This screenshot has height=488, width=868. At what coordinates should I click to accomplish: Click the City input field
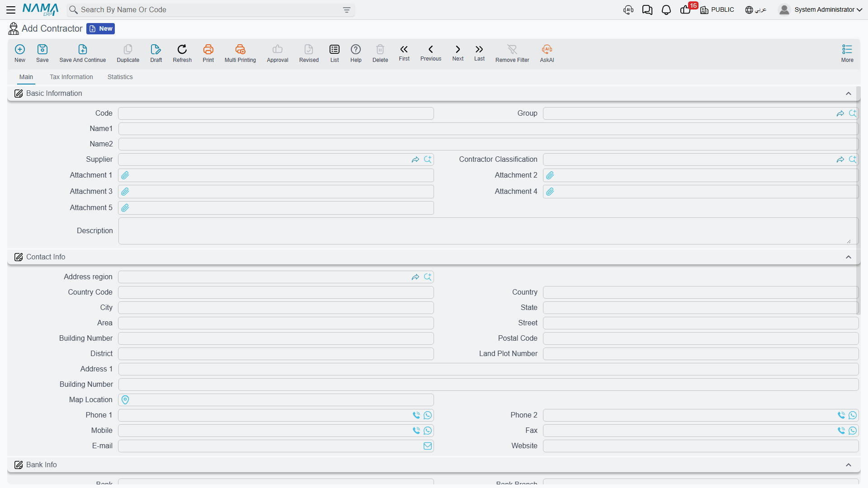pyautogui.click(x=276, y=308)
